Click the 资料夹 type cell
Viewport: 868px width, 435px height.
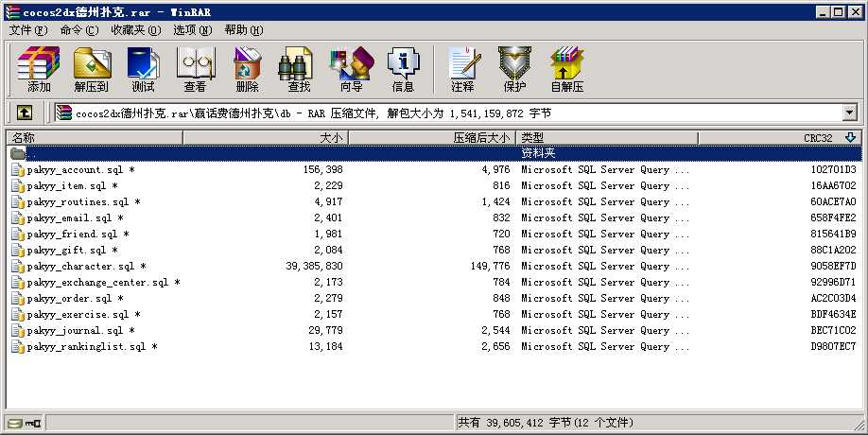click(538, 153)
